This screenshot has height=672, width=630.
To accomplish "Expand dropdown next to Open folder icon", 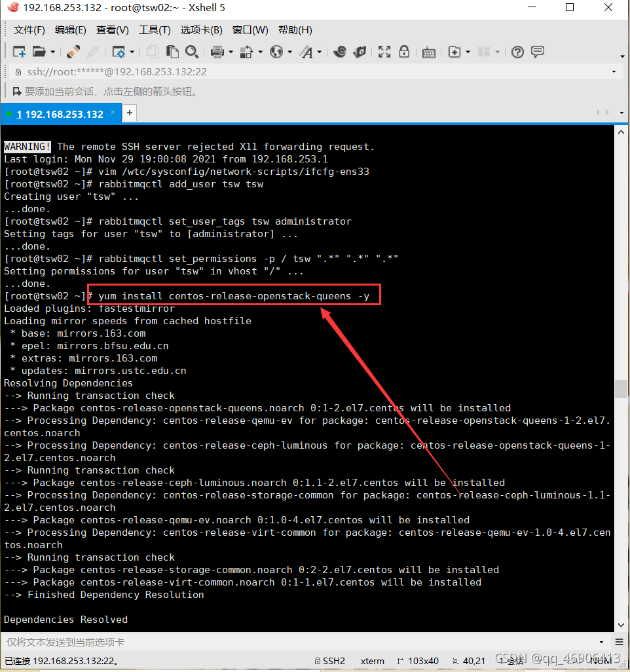I will click(52, 52).
